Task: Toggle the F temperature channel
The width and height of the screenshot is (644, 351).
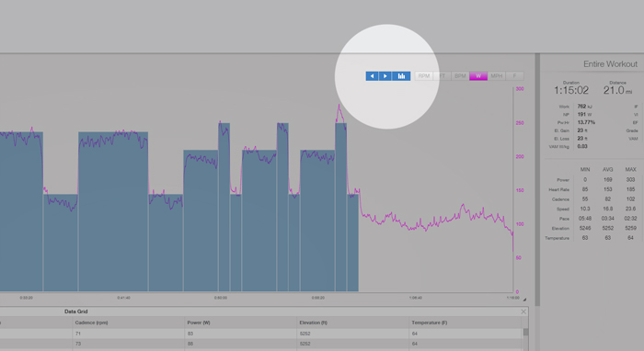Action: (514, 76)
